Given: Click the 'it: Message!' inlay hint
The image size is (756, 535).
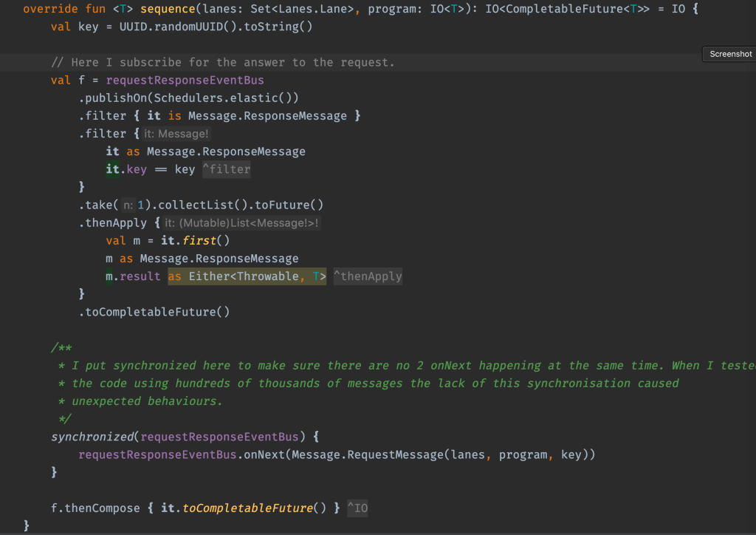Looking at the screenshot, I should pyautogui.click(x=176, y=134).
